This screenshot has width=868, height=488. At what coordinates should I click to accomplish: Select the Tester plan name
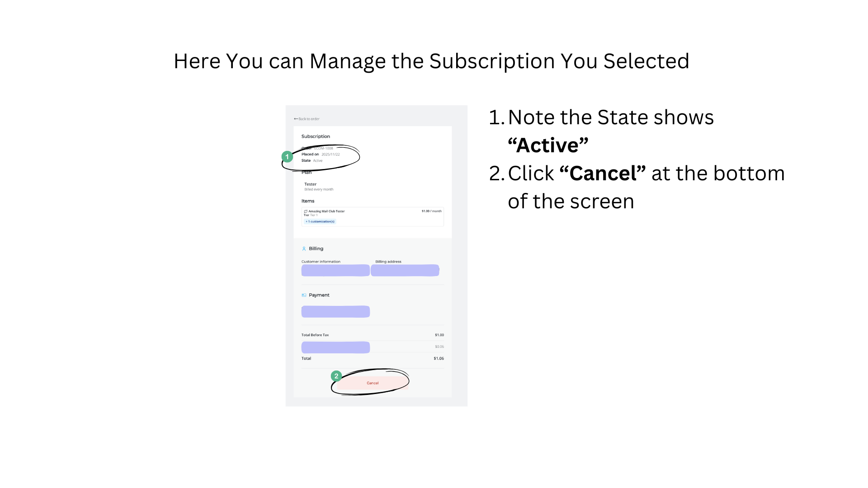[310, 184]
